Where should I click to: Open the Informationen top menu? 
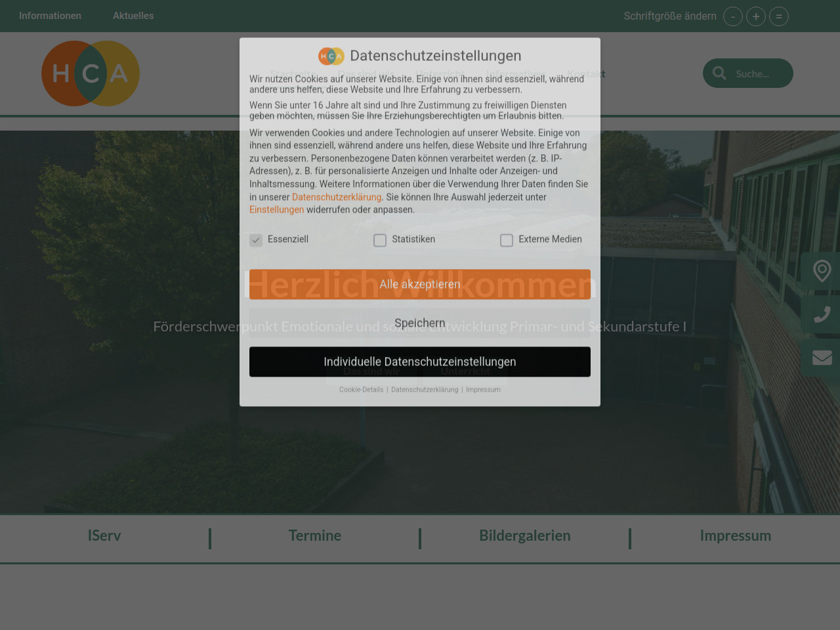(50, 16)
